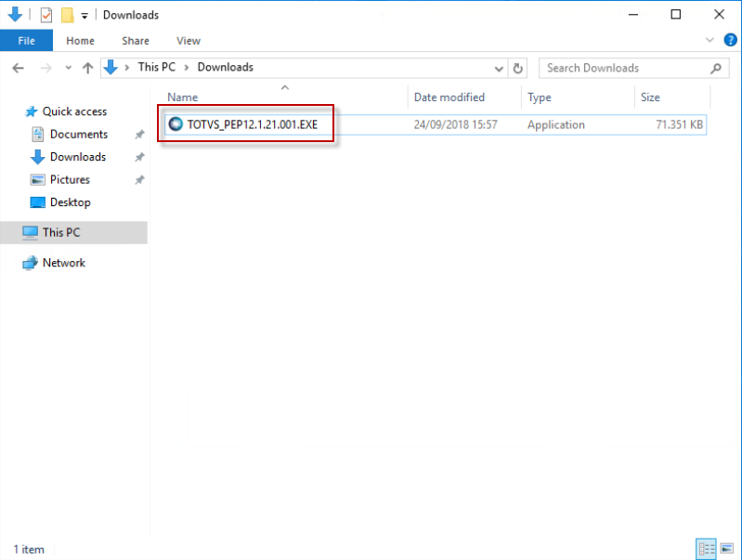Click the New folder quick access icon
The height and width of the screenshot is (560, 742).
67,15
